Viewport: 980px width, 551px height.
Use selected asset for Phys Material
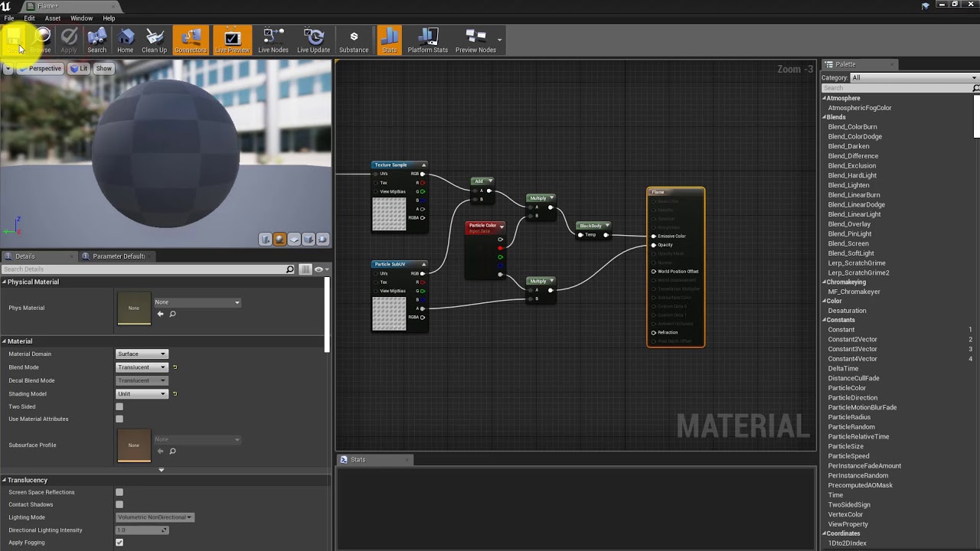tap(160, 314)
